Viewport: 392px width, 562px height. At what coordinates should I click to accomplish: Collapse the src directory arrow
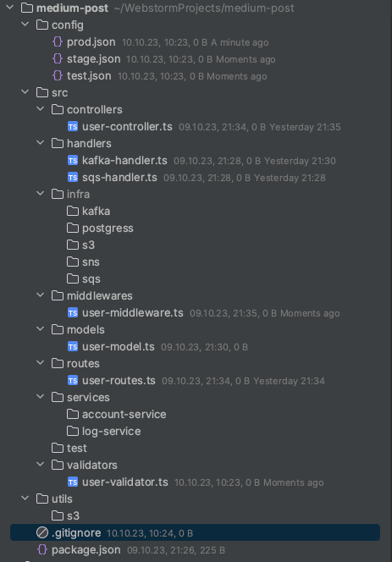coord(25,92)
